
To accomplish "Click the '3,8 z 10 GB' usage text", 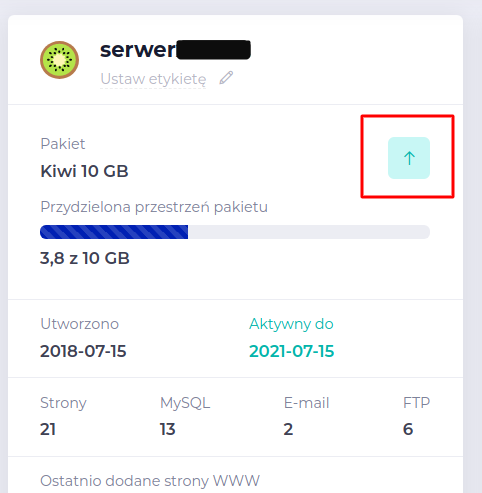I will 85,258.
